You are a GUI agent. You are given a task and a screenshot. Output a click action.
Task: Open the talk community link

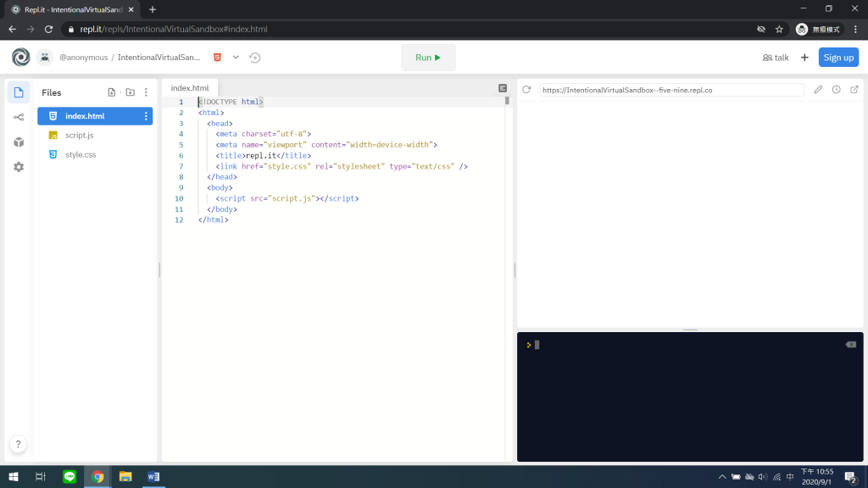(x=776, y=58)
